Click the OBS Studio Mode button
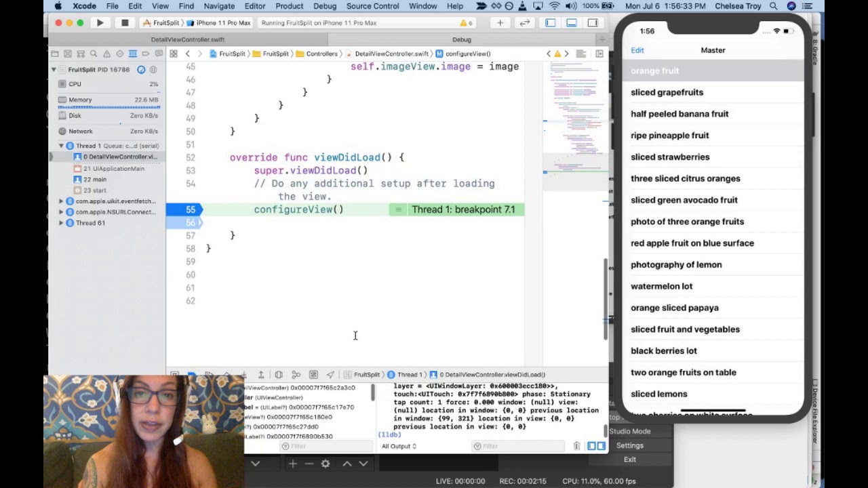Viewport: 868px width, 488px height. pyautogui.click(x=629, y=431)
